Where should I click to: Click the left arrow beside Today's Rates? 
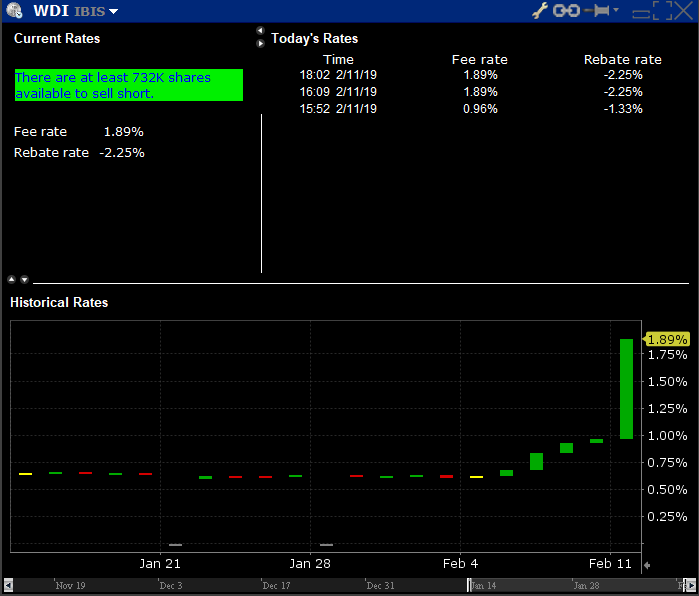260,30
